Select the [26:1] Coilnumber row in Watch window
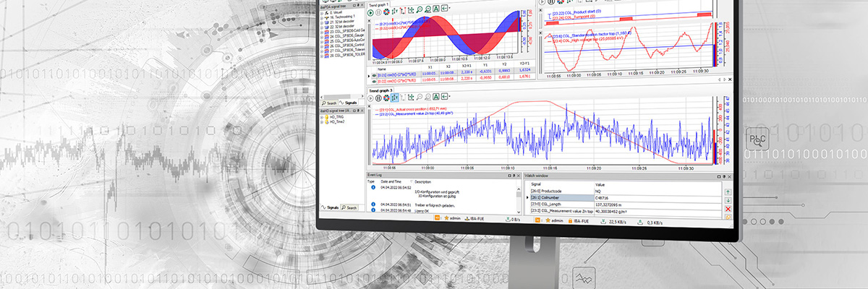868x289 pixels. tap(626, 197)
